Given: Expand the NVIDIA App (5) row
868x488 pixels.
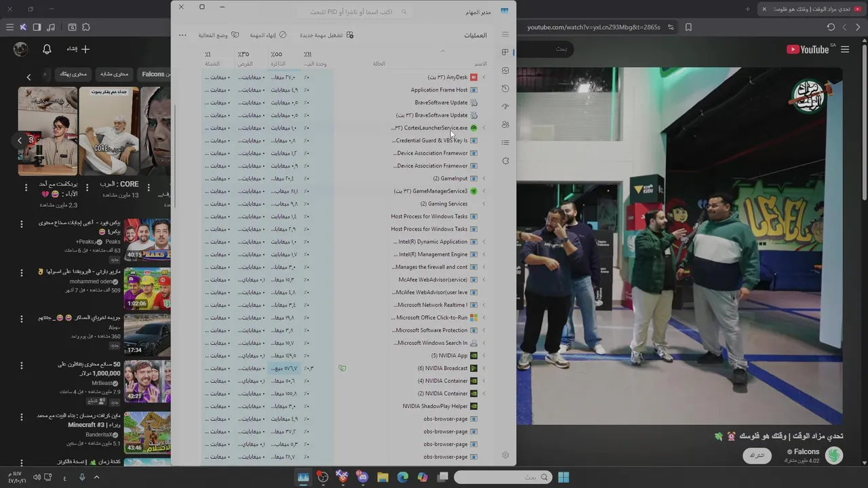Looking at the screenshot, I should coord(484,355).
